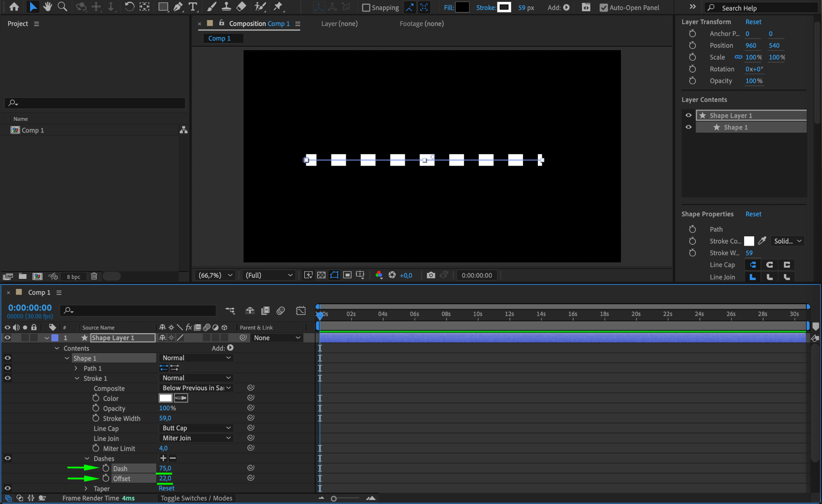Click Toggle Switches / Modes button

tap(196, 498)
